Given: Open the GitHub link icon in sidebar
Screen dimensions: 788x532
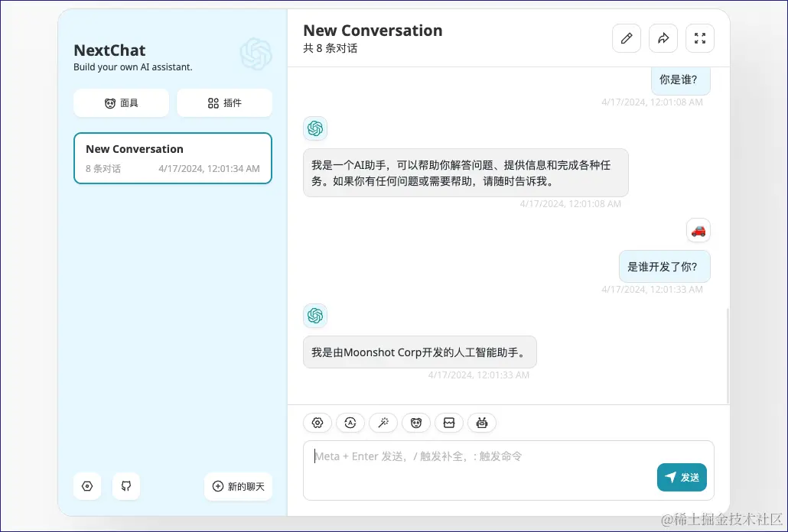Looking at the screenshot, I should point(126,486).
